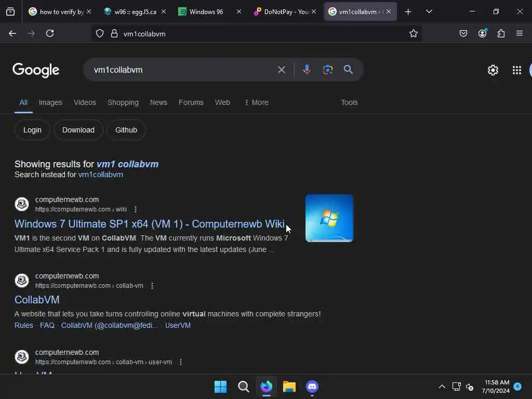Open the Windows Start menu
The width and height of the screenshot is (532, 399).
pyautogui.click(x=220, y=387)
